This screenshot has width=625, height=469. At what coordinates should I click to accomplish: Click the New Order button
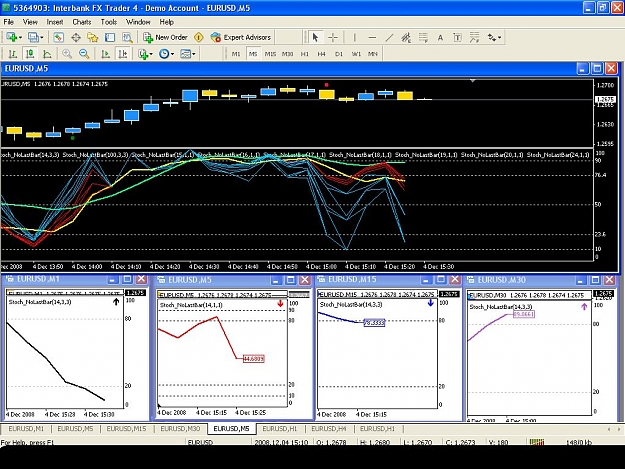[x=165, y=37]
